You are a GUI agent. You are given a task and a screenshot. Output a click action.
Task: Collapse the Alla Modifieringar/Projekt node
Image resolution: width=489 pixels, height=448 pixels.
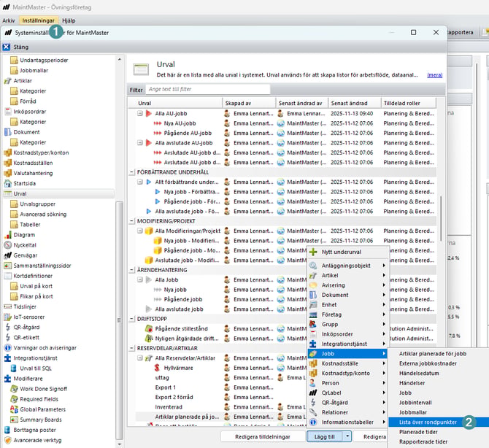[x=140, y=231]
